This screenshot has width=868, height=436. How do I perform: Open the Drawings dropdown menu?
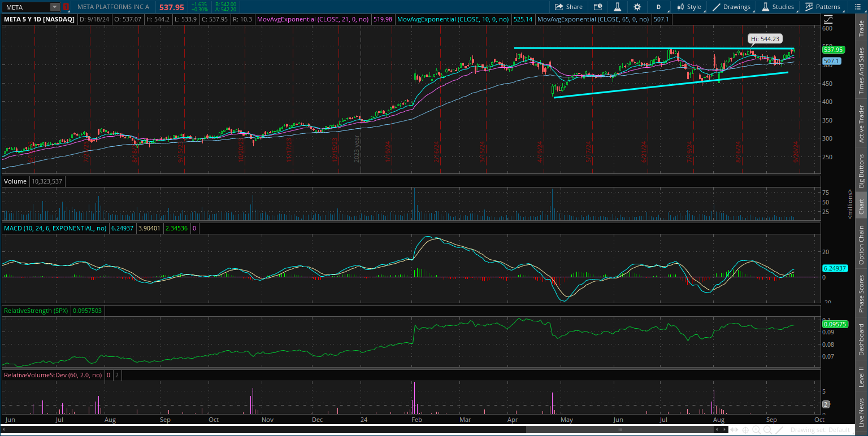(x=732, y=7)
